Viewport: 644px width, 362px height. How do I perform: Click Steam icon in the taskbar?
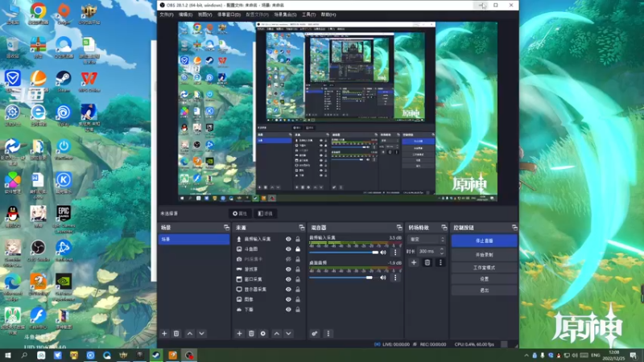[156, 355]
